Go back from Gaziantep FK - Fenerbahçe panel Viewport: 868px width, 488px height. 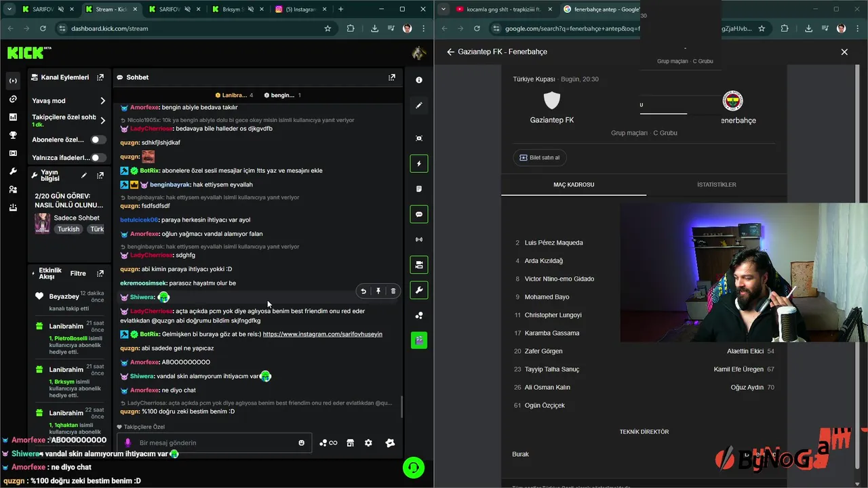pyautogui.click(x=450, y=52)
